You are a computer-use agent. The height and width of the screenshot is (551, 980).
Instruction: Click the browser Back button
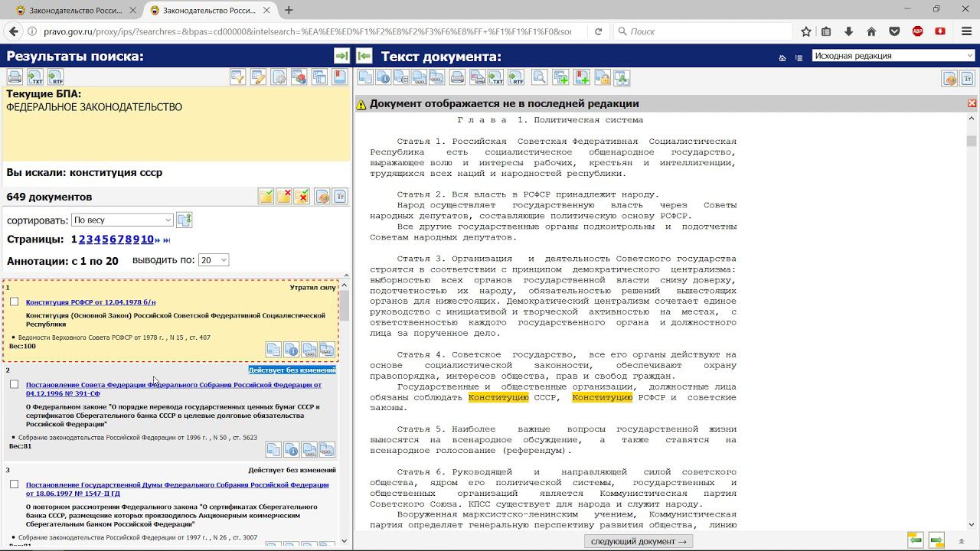tap(13, 31)
